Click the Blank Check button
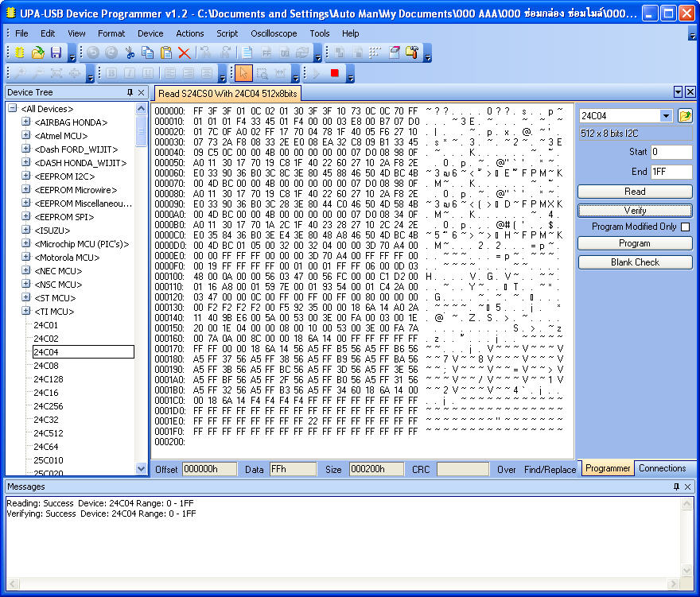 [635, 262]
